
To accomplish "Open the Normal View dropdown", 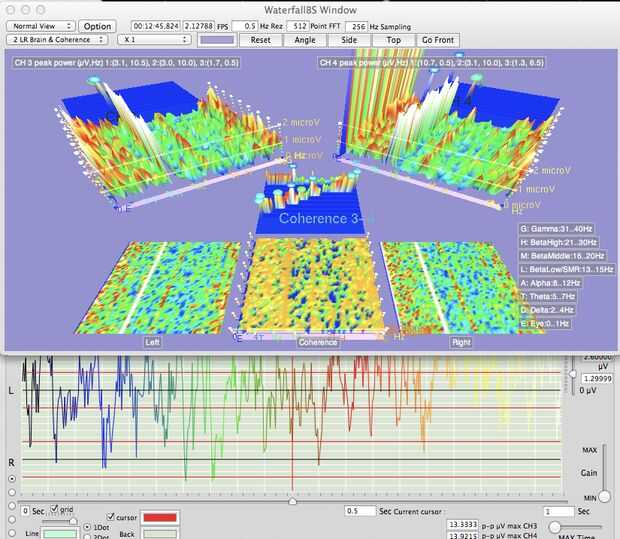I will 39,25.
